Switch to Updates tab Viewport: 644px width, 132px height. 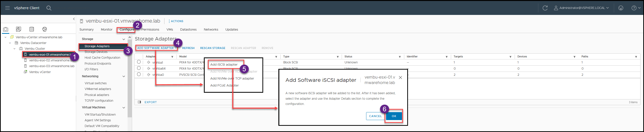232,29
